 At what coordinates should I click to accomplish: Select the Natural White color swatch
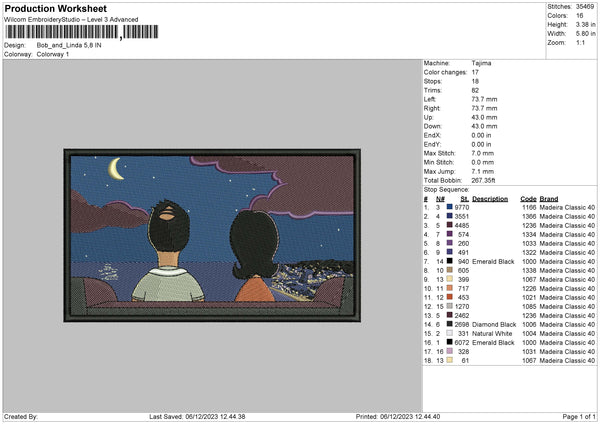coord(449,333)
